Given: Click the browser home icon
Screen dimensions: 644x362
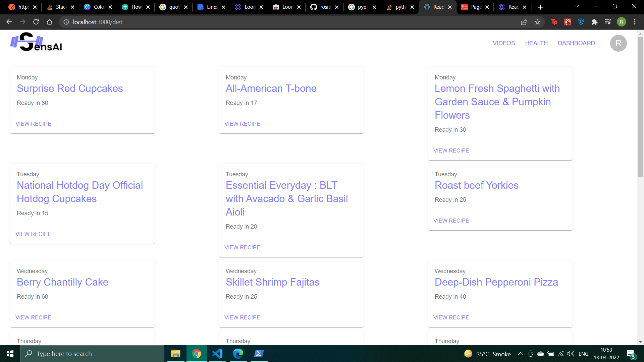Looking at the screenshot, I should click(49, 22).
